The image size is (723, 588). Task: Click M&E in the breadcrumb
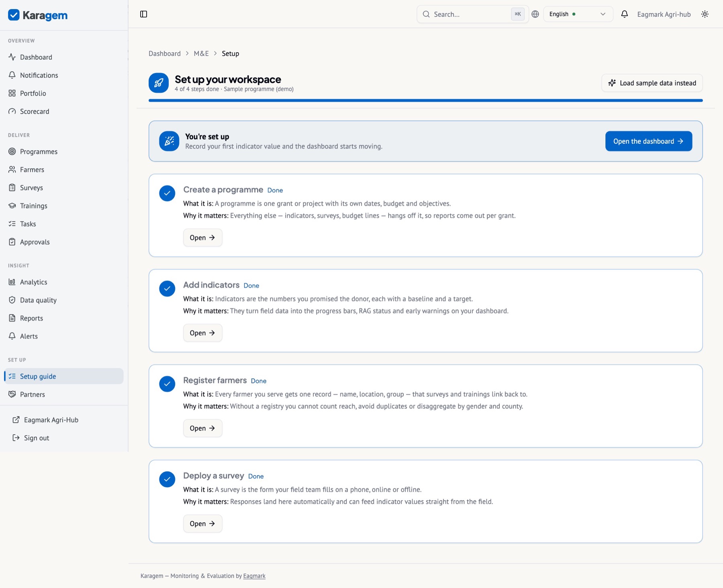tap(201, 53)
